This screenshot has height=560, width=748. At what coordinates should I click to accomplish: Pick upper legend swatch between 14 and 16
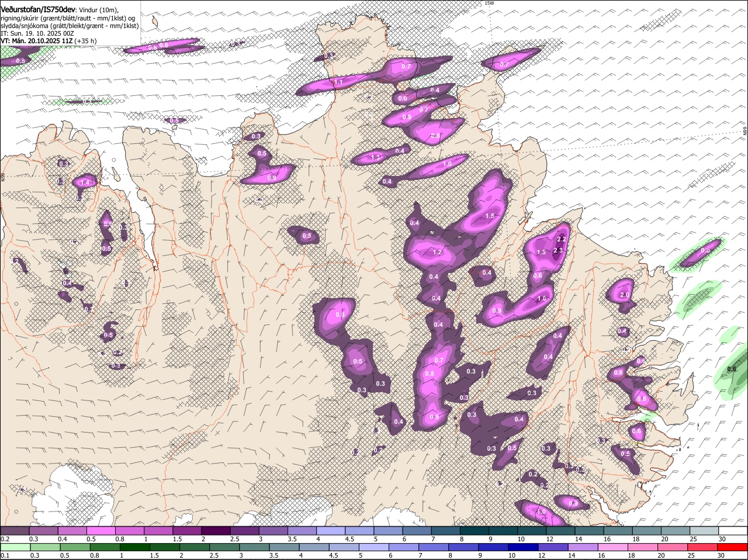pos(589,531)
